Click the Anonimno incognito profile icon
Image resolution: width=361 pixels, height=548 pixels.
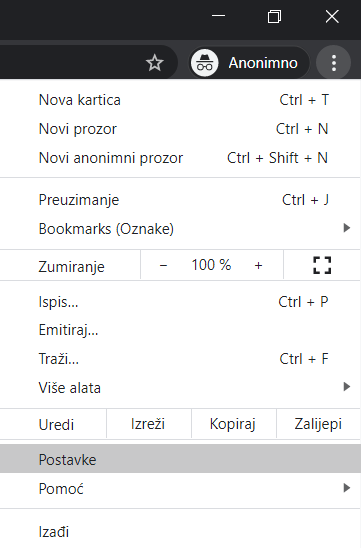click(x=204, y=63)
